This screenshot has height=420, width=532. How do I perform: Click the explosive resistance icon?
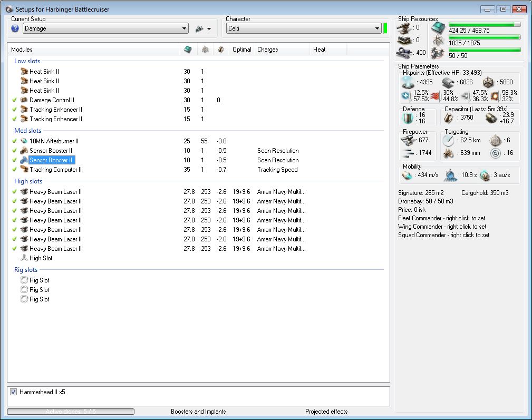coord(495,96)
